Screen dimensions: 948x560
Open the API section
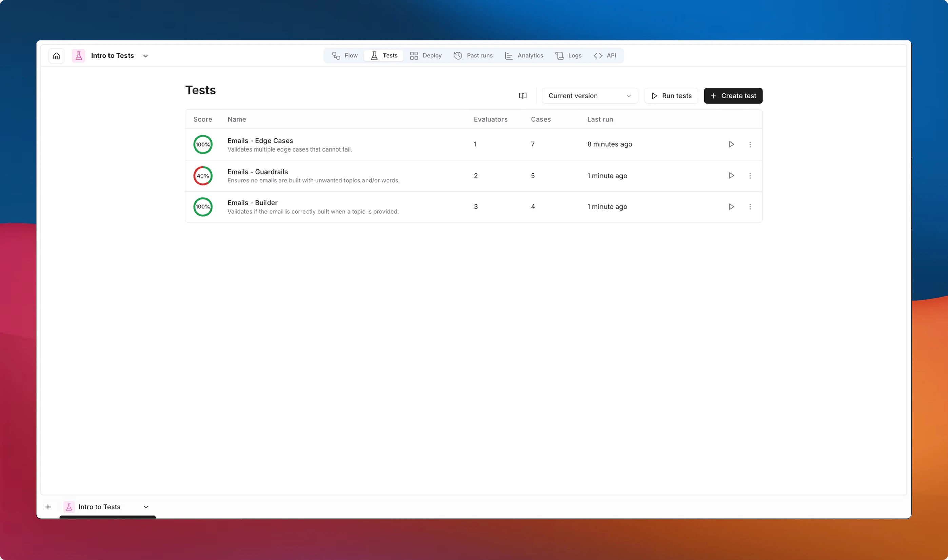click(x=605, y=56)
